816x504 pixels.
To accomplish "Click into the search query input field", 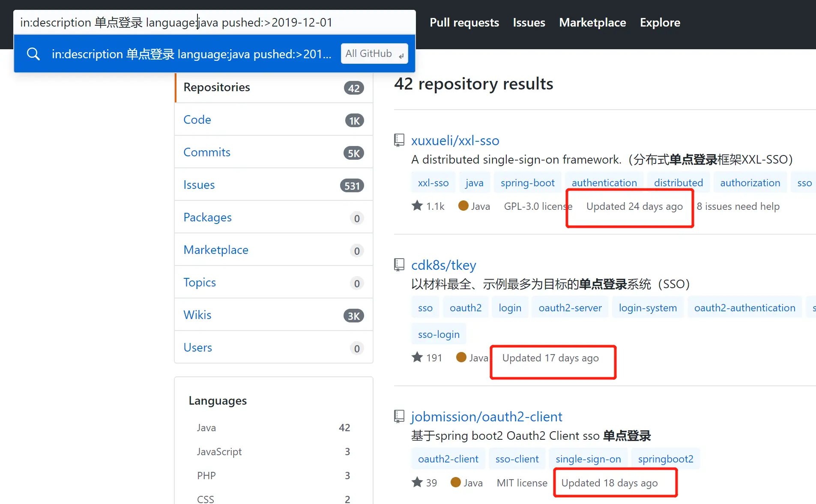I will (x=215, y=22).
